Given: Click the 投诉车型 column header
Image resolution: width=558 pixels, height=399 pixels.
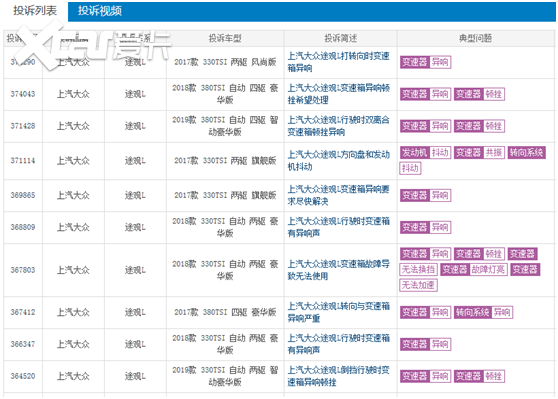Looking at the screenshot, I should tap(225, 38).
